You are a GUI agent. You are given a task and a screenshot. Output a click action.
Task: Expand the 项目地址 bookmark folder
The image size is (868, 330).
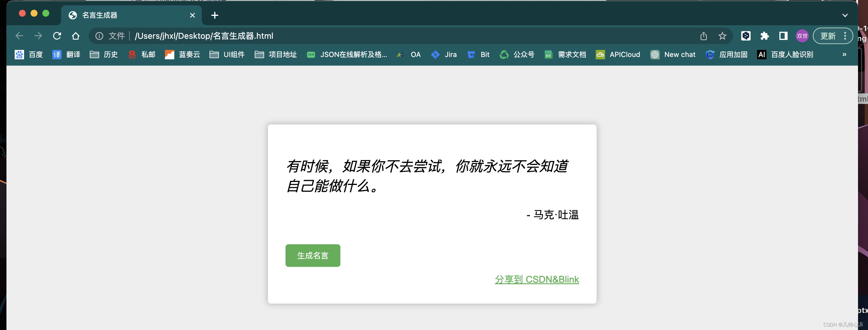click(x=276, y=55)
